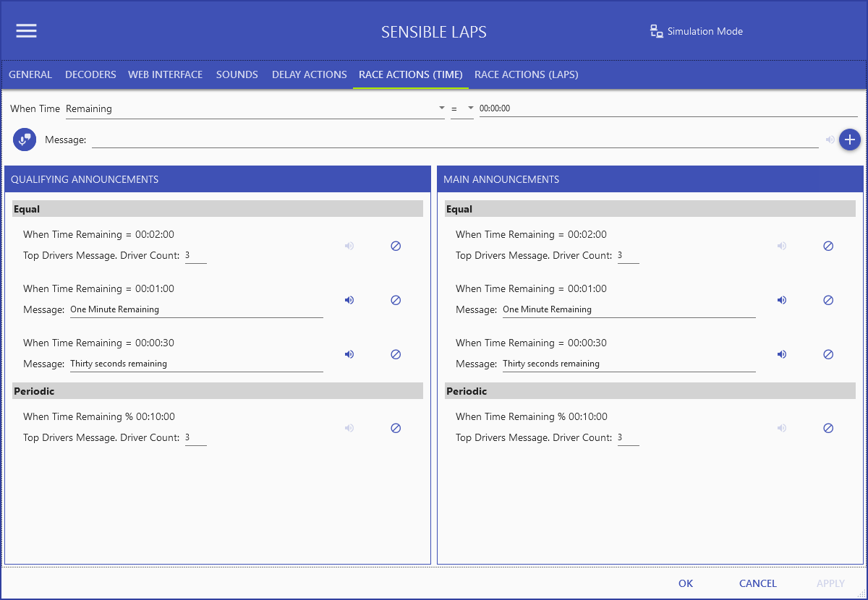Viewport: 868px width, 600px height.
Task: Click Main 'When Time Remaining % 00:10:00' text
Action: 532,416
